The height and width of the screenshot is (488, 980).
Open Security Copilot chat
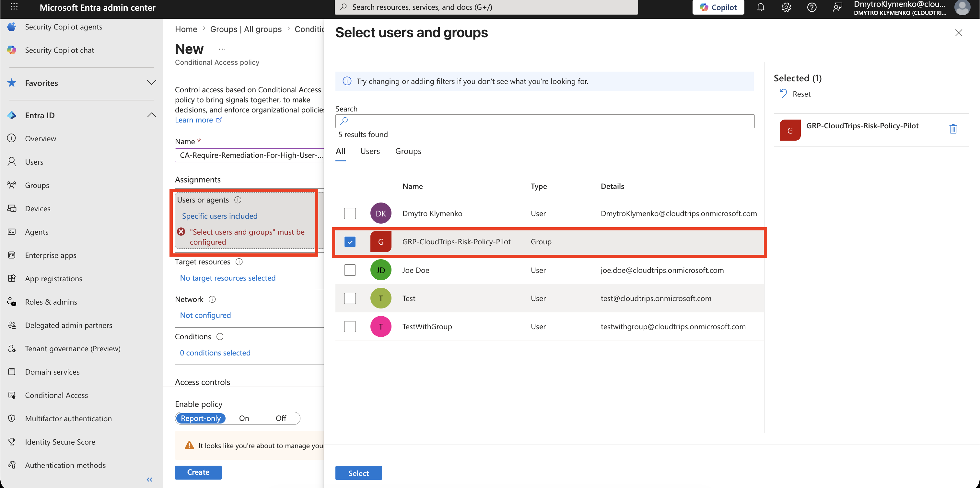pos(59,50)
